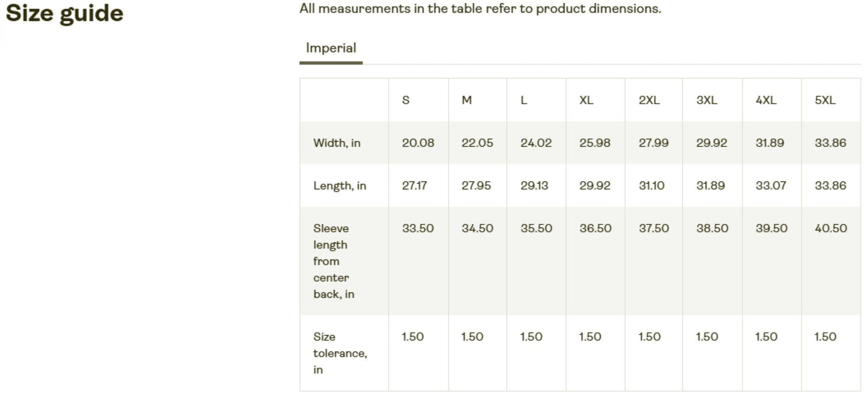Click the XL size column header
868x414 pixels.
586,100
